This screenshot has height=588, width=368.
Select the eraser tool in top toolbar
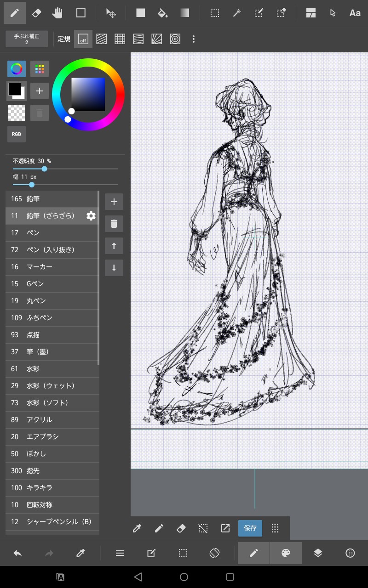coord(37,13)
